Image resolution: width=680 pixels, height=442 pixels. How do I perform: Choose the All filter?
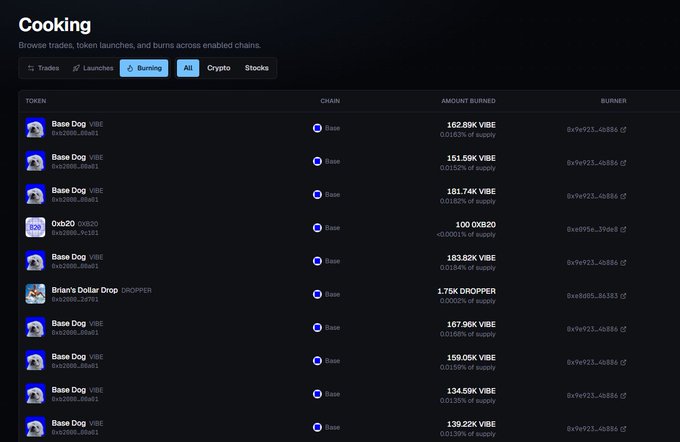point(188,68)
